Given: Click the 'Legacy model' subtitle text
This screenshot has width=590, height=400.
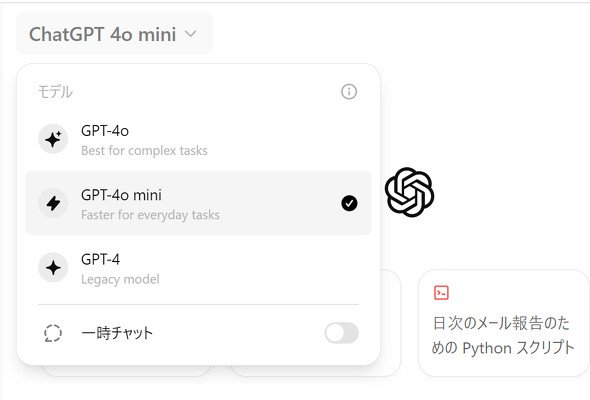Looking at the screenshot, I should coord(120,279).
